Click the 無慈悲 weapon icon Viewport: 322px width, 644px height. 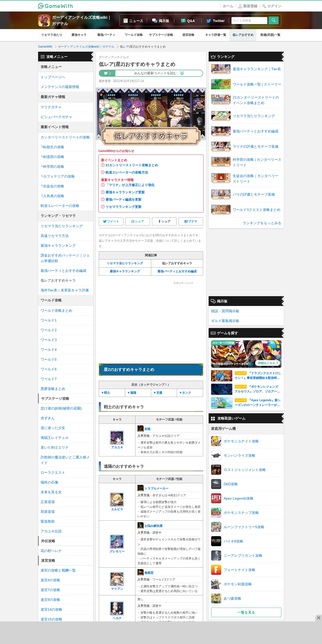pos(140,572)
